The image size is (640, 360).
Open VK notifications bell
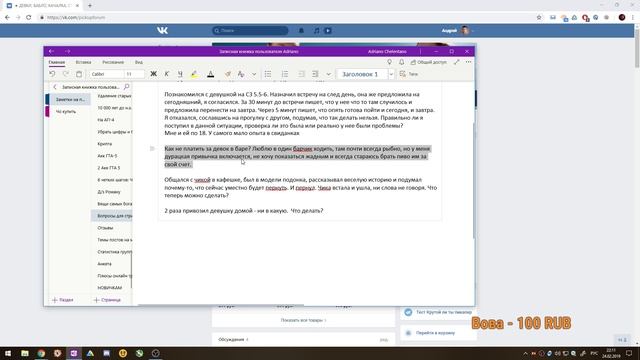click(x=301, y=31)
